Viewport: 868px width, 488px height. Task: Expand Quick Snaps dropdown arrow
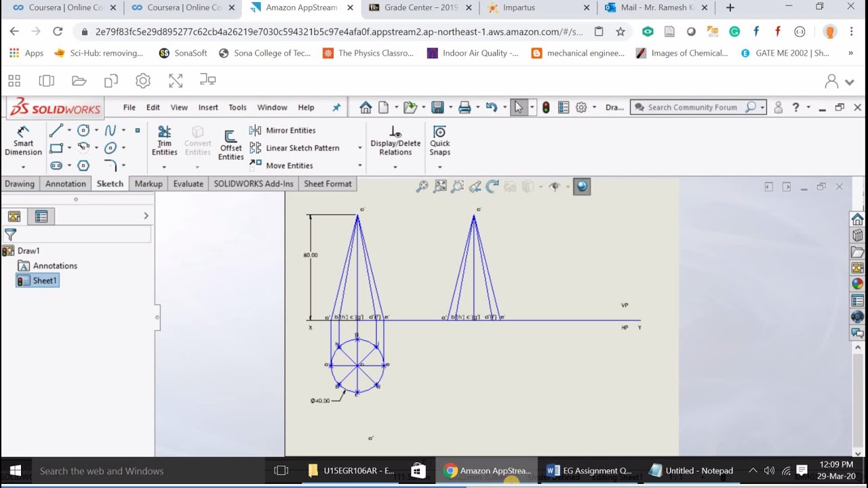click(x=439, y=167)
